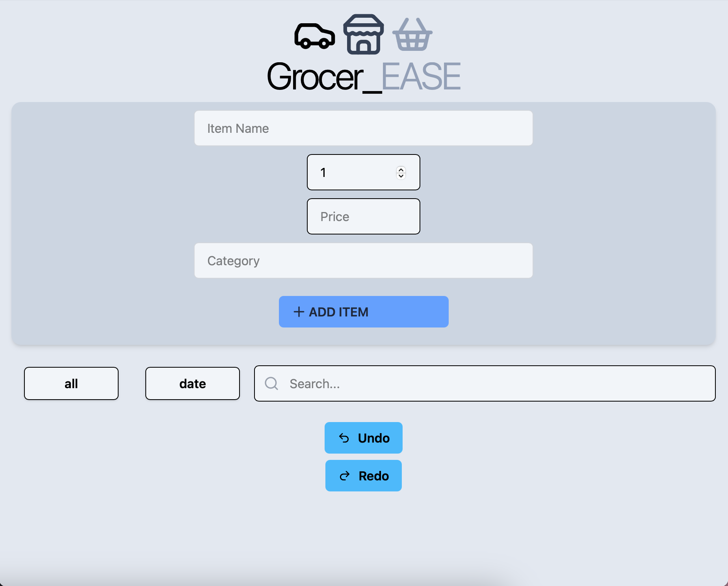Image resolution: width=728 pixels, height=586 pixels.
Task: Sort using the "date" button
Action: tap(192, 383)
